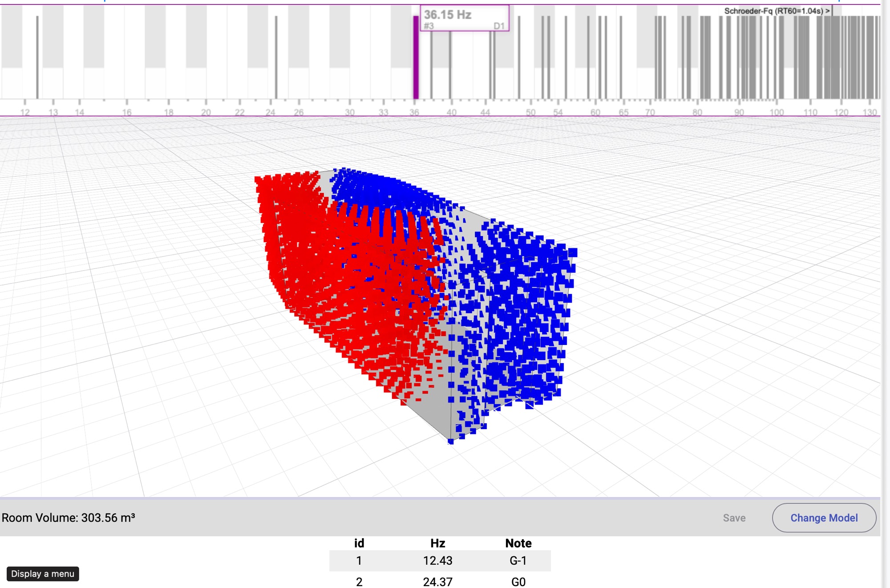Click the id 1 cell in the table
Screen dimensions: 890x588
(x=359, y=560)
